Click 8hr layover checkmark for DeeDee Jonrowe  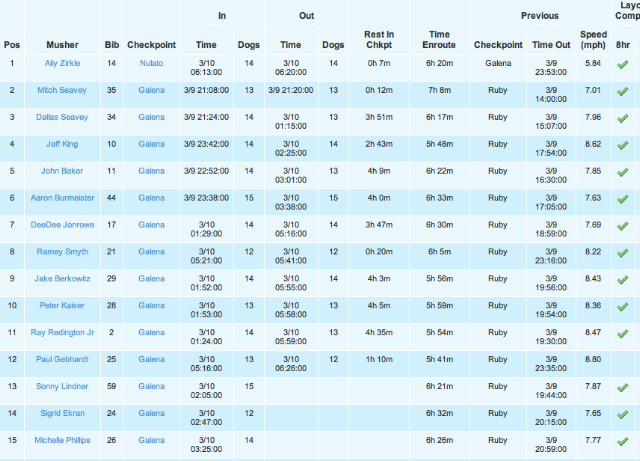[622, 226]
